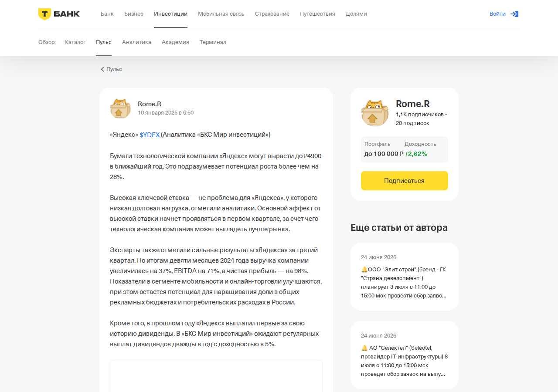Open the Терминал tab

[213, 42]
